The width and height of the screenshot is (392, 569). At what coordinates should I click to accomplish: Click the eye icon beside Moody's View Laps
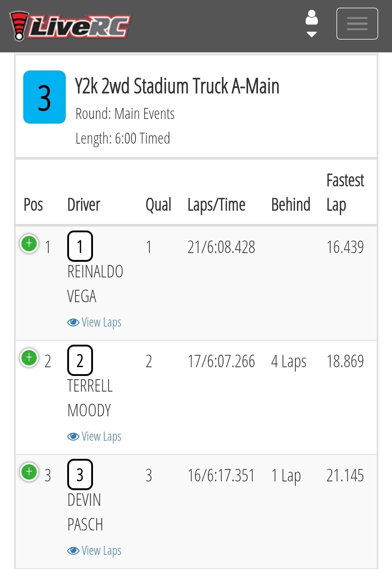coord(73,437)
